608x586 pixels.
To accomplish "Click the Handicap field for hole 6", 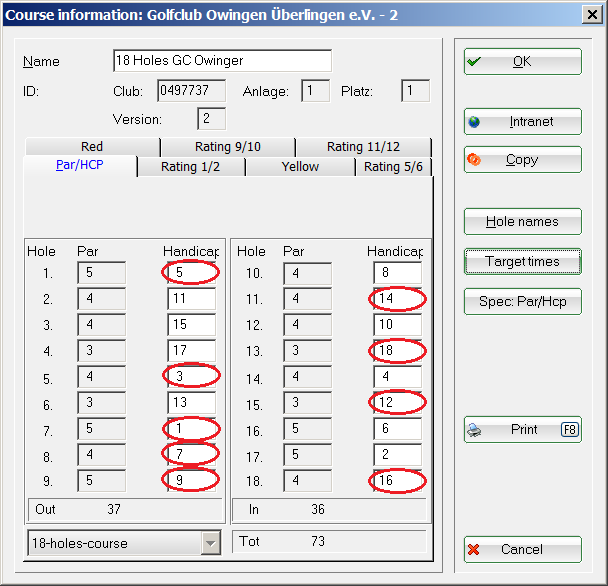I will [x=192, y=403].
